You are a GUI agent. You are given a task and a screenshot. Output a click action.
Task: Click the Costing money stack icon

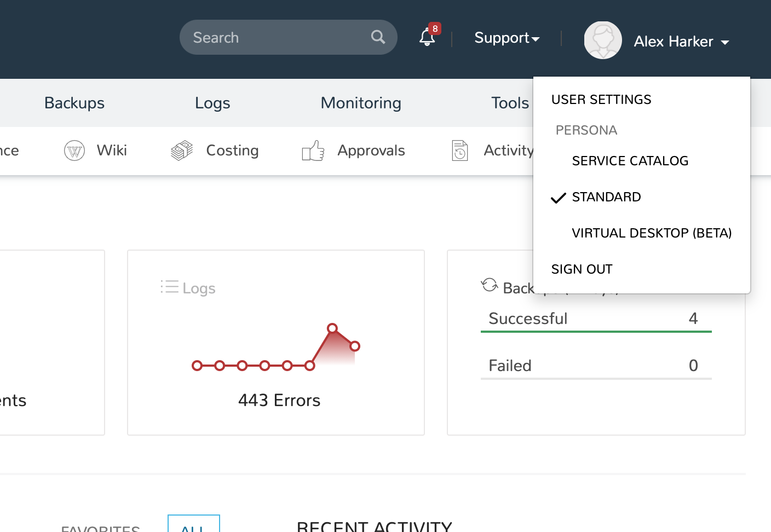(x=182, y=151)
